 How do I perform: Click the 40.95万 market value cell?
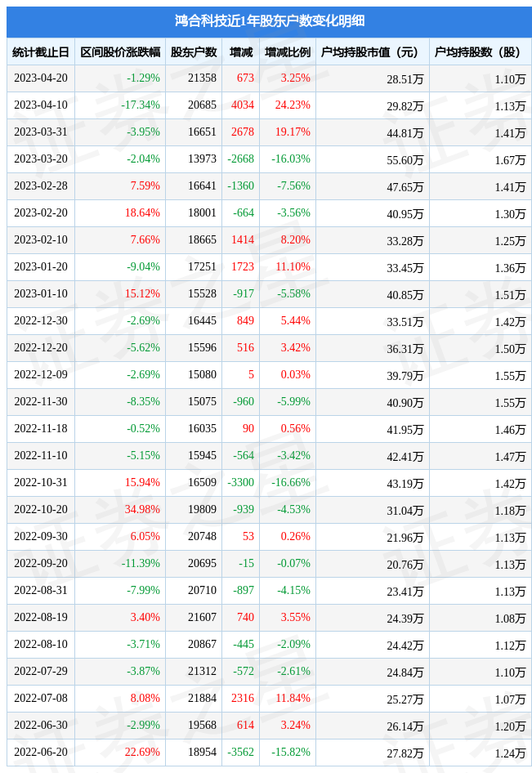coord(405,214)
